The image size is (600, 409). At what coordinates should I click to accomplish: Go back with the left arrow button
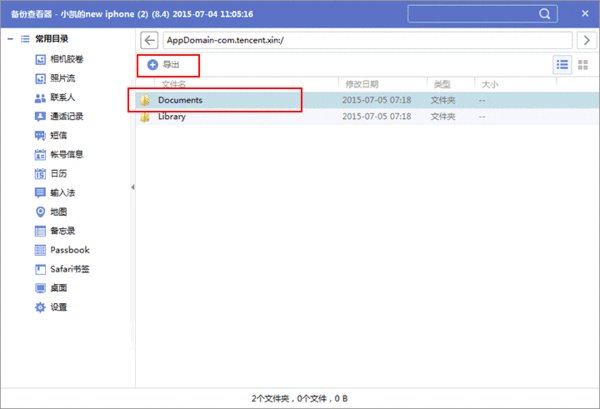[x=149, y=40]
